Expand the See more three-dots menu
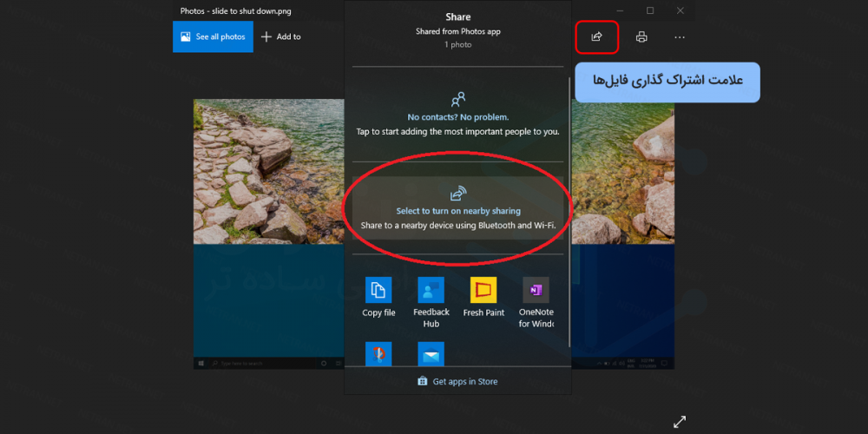The height and width of the screenshot is (434, 868). (x=680, y=36)
